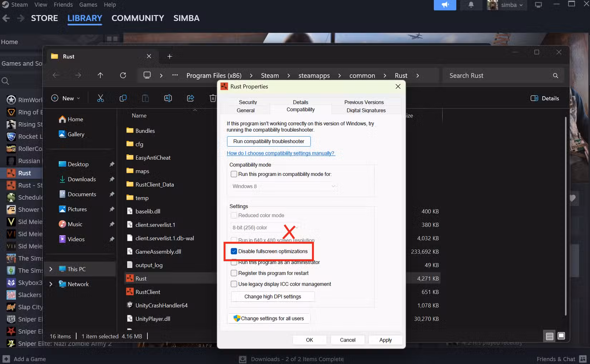Click the computer icon in address bar
This screenshot has width=590, height=364.
coord(147,75)
